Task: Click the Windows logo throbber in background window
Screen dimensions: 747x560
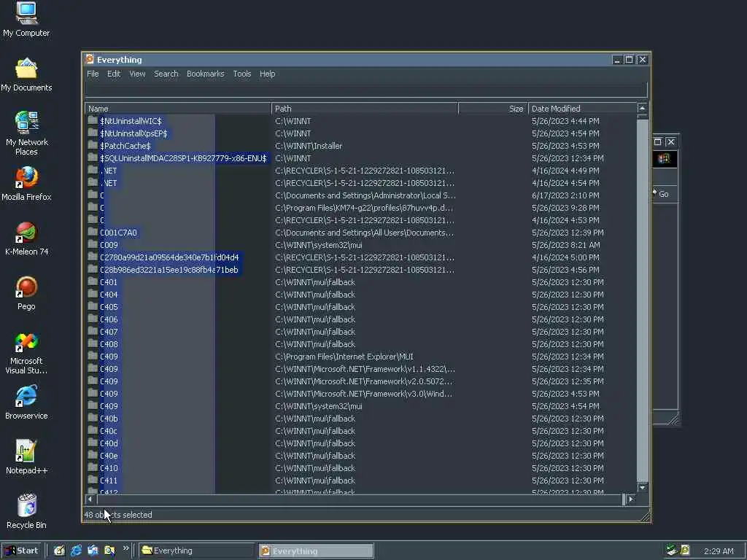Action: coord(664,158)
